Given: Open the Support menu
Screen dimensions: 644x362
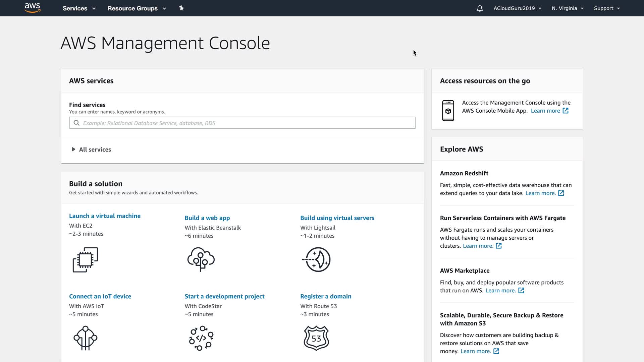Looking at the screenshot, I should click(606, 8).
